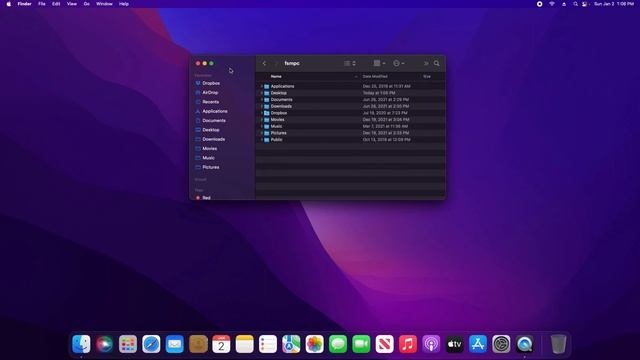
Task: Open Reminders from the Dock
Action: click(x=268, y=344)
